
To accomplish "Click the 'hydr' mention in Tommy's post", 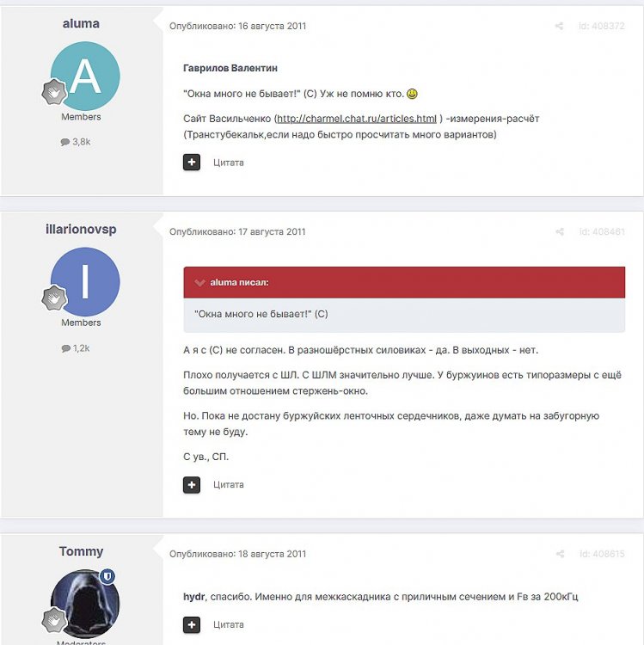I will [193, 597].
